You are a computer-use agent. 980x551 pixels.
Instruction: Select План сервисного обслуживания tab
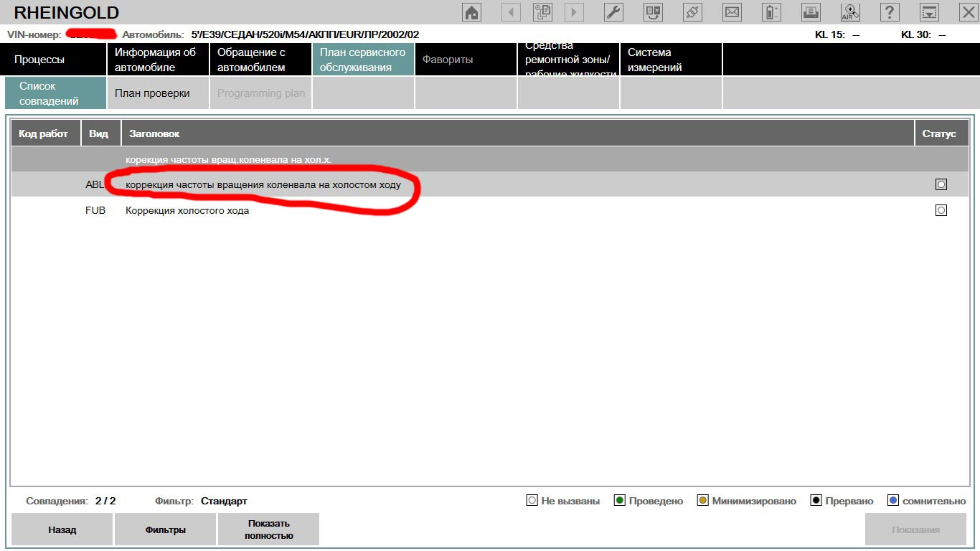click(x=363, y=60)
